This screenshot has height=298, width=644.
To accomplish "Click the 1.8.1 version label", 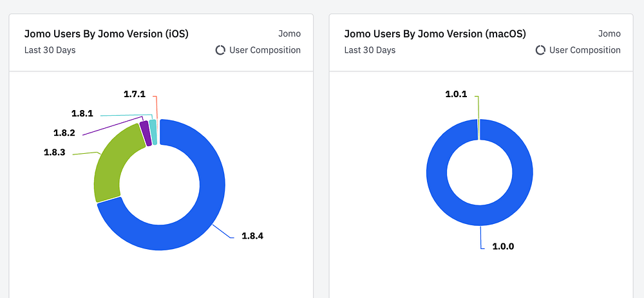I will (82, 113).
